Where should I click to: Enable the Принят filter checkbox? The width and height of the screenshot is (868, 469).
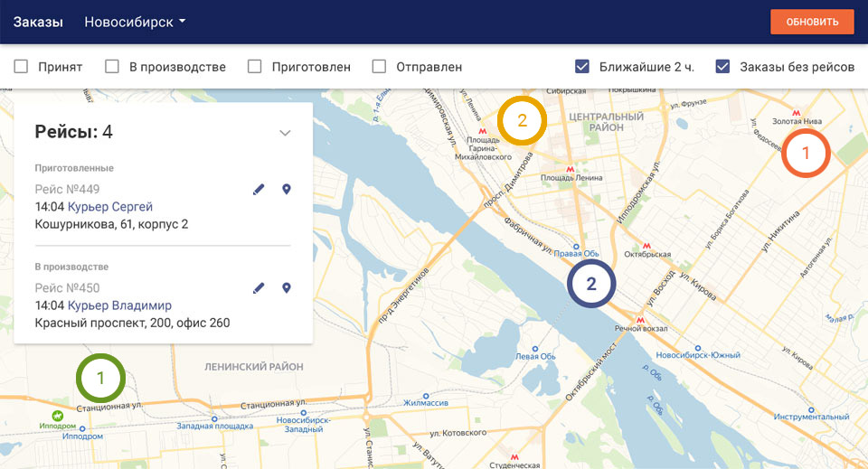tap(21, 67)
